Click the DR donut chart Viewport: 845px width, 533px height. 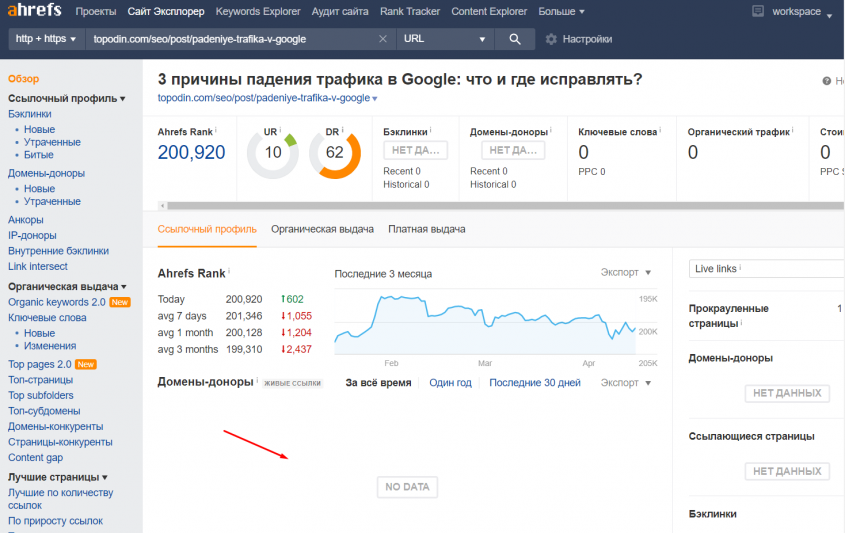pos(334,153)
